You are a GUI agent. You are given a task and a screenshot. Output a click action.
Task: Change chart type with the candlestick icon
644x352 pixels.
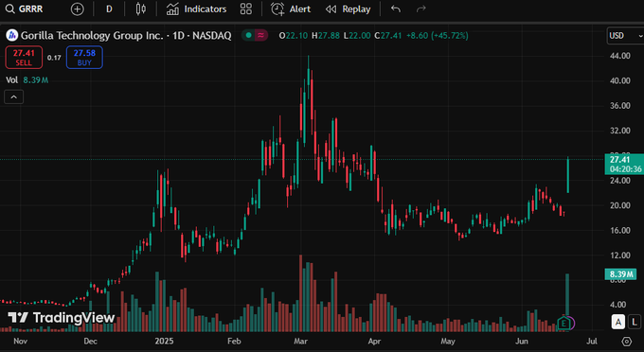point(140,9)
